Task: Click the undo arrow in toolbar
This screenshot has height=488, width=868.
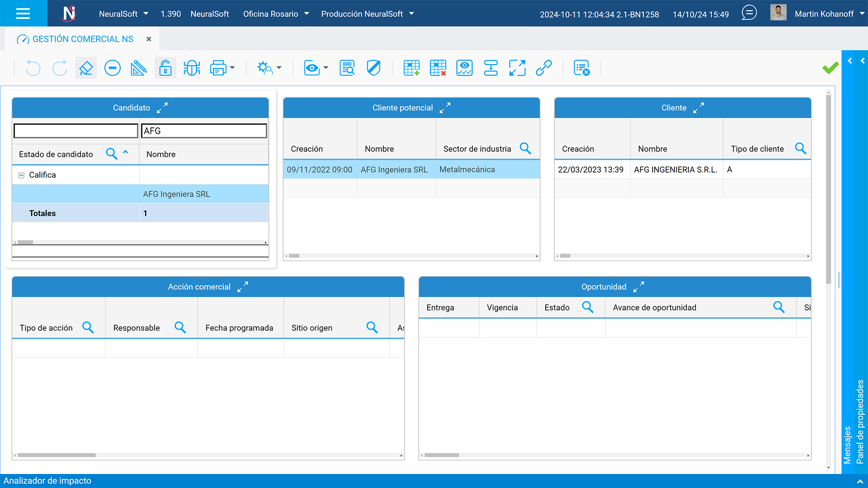Action: (33, 68)
